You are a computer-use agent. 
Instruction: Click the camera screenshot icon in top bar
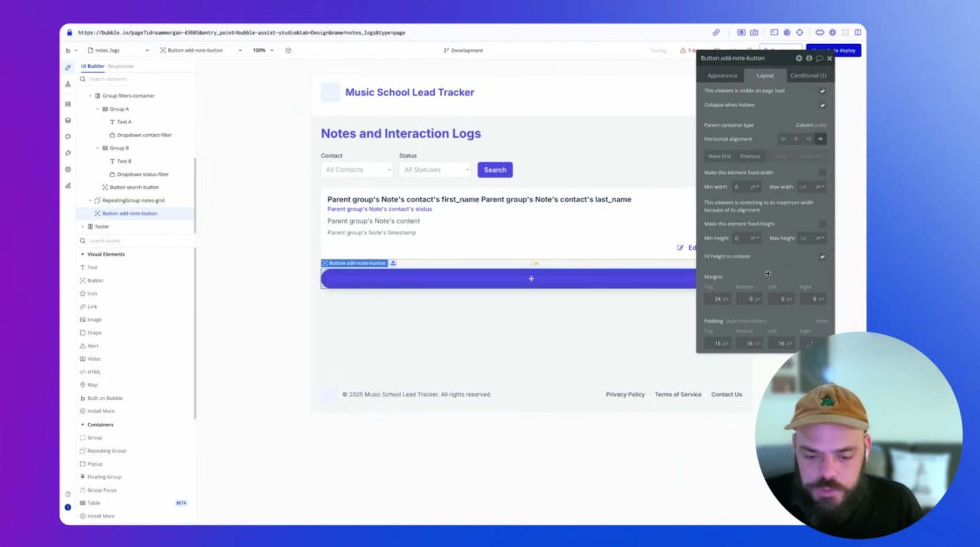coord(754,32)
